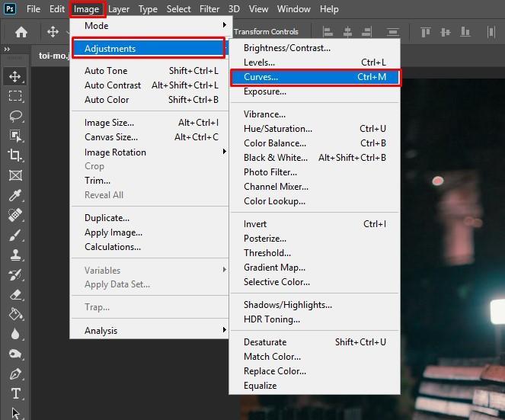This screenshot has height=420, width=505.
Task: Activate the Crop tool
Action: (15, 155)
